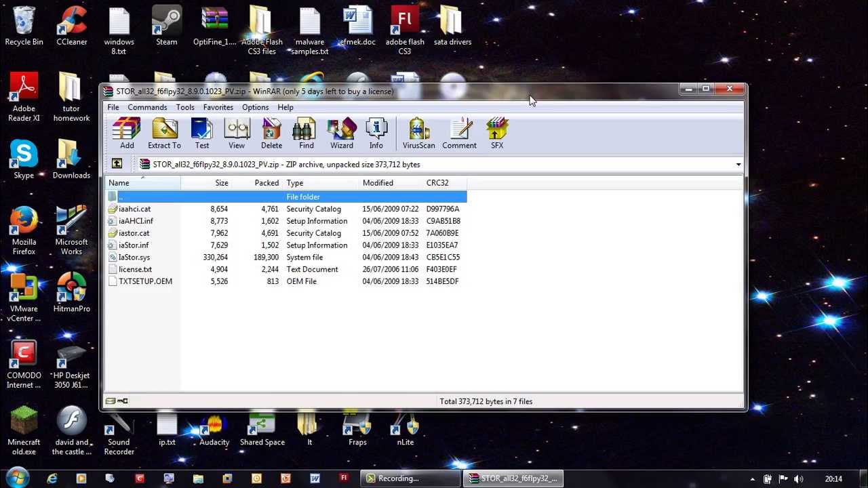Open the Recycle Bin desktop icon
868x488 pixels.
click(24, 26)
